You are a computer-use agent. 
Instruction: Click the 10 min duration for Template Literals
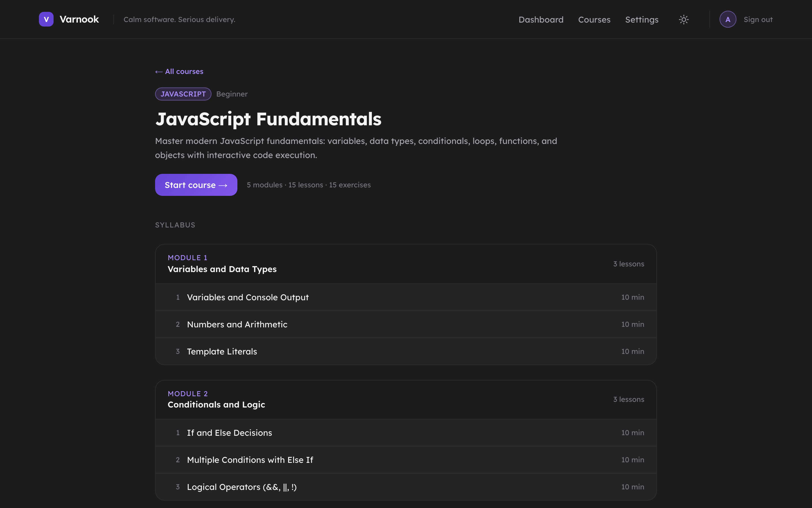pos(632,351)
